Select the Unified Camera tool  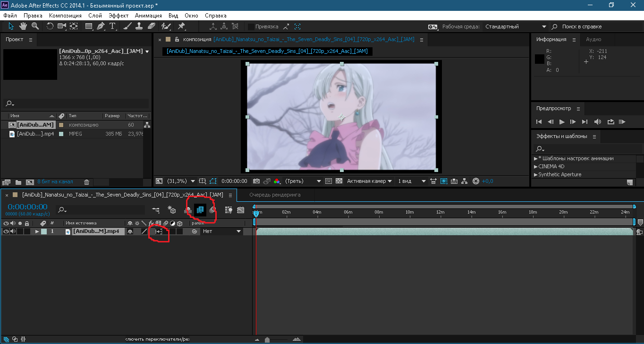coord(61,26)
